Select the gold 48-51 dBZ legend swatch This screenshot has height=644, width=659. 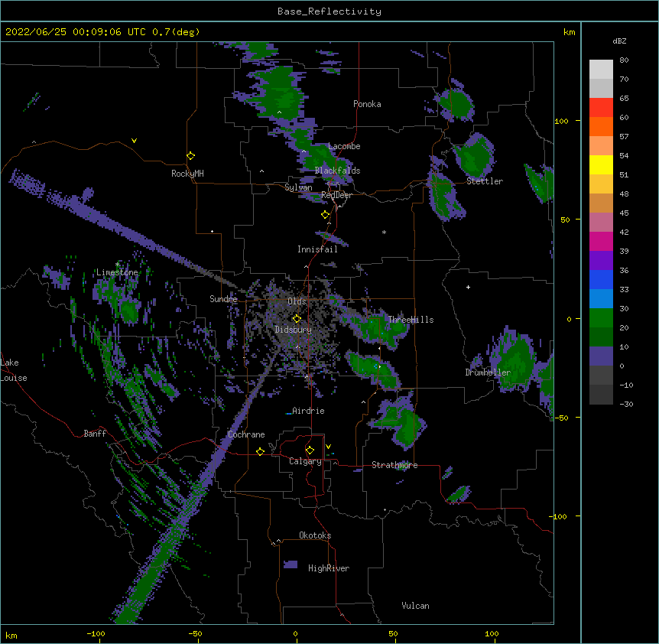click(x=601, y=184)
